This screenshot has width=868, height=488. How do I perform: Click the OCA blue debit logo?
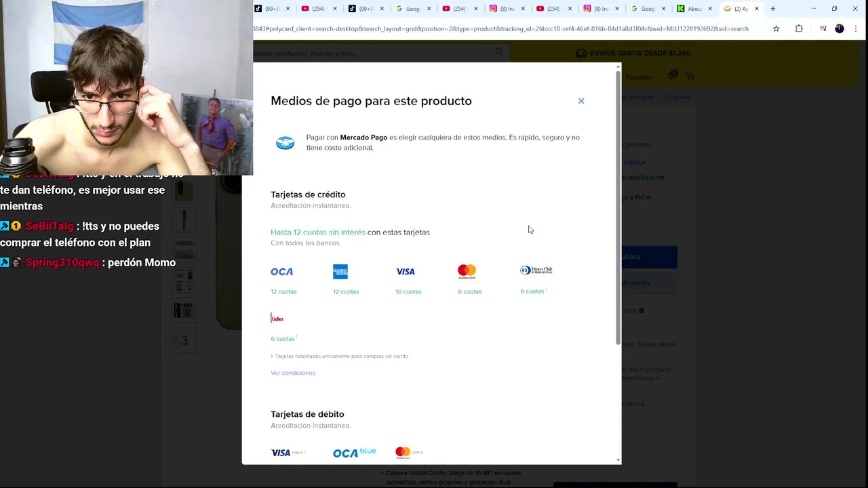click(x=355, y=453)
